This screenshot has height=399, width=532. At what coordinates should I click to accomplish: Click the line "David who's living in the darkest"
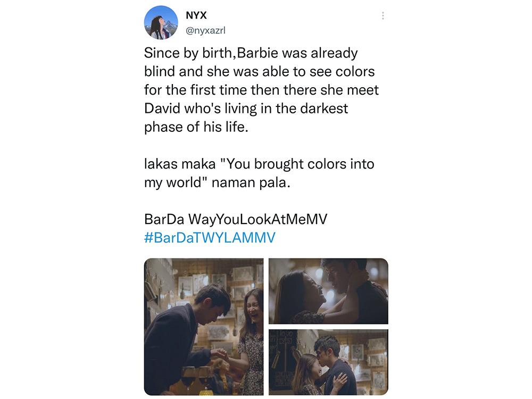(x=246, y=109)
